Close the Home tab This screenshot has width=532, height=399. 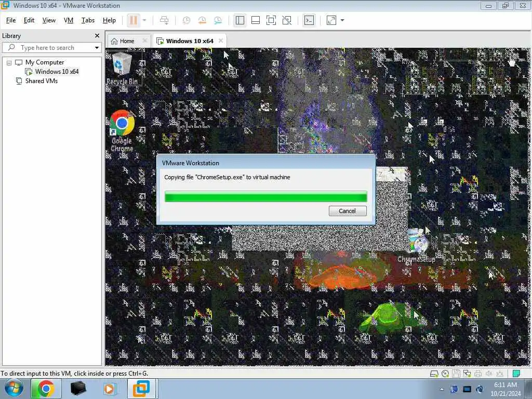(145, 41)
